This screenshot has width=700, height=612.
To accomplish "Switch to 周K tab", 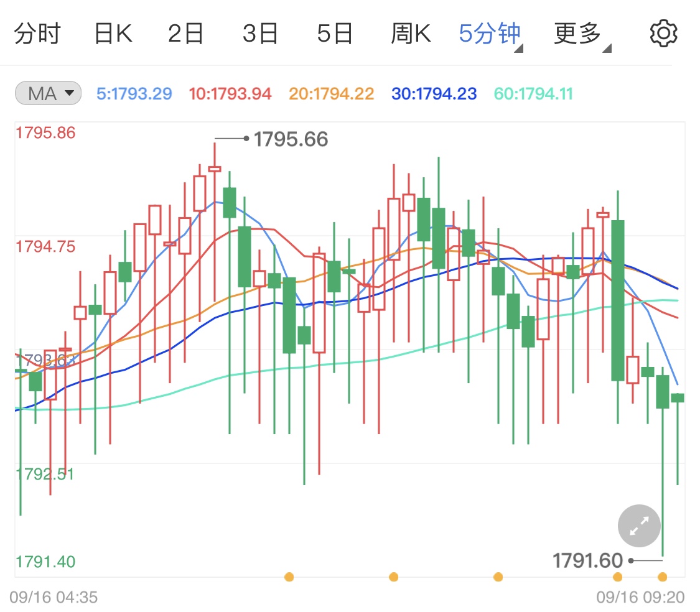I will coord(411,34).
